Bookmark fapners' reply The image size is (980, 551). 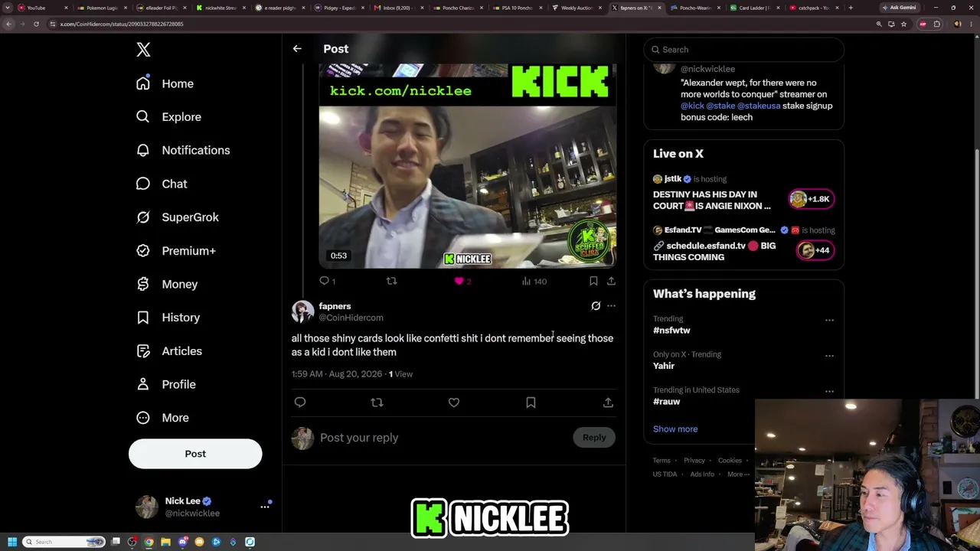tap(531, 403)
